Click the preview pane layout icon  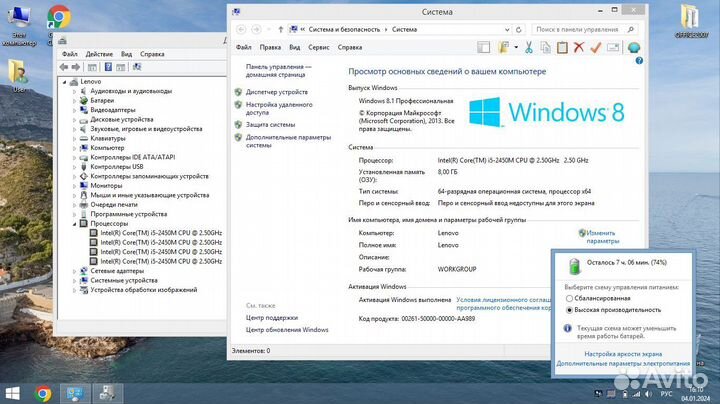pyautogui.click(x=484, y=47)
